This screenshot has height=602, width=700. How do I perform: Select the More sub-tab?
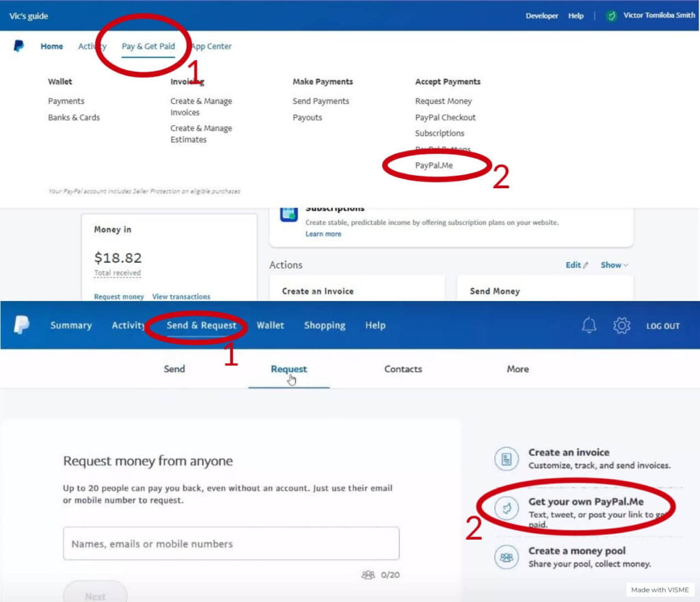pyautogui.click(x=518, y=369)
